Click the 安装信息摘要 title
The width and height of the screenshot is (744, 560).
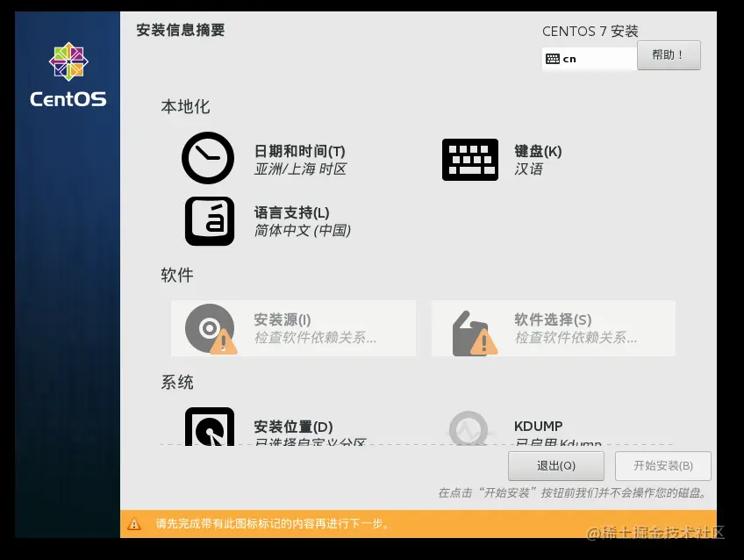(181, 31)
